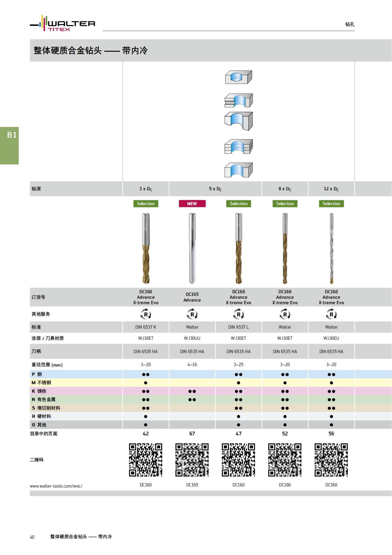
Task: Click the 二维码 row label
Action: click(37, 460)
